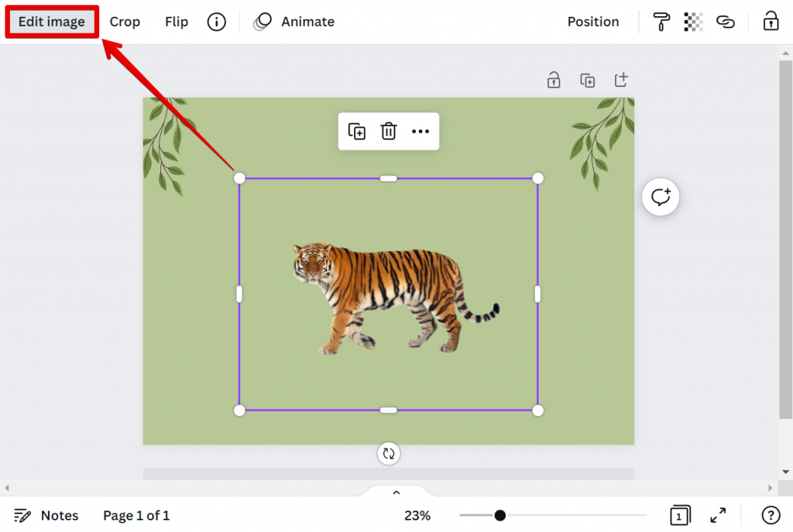Open the Flip options
793x532 pixels.
(x=176, y=22)
